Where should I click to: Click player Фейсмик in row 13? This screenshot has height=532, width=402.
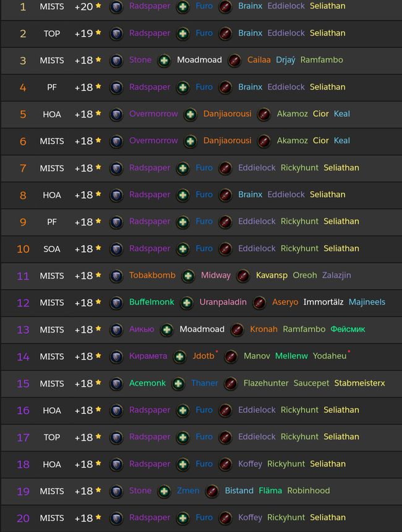348,329
